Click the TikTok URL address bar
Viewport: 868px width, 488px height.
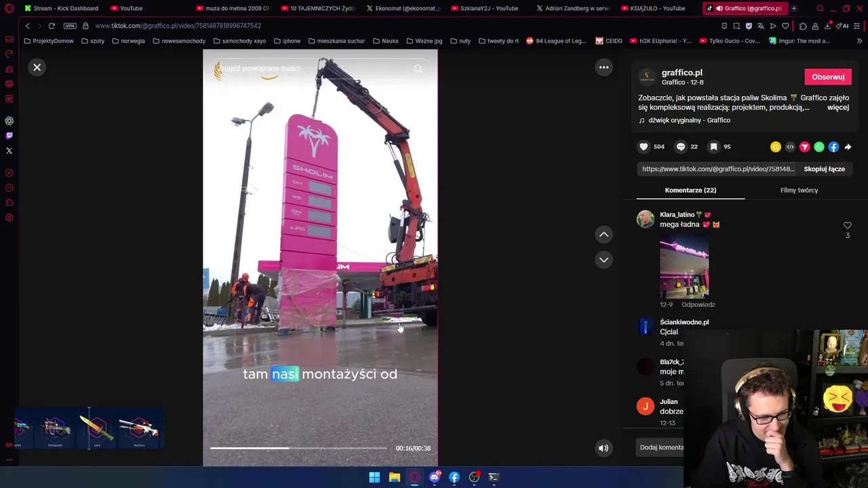tap(178, 26)
